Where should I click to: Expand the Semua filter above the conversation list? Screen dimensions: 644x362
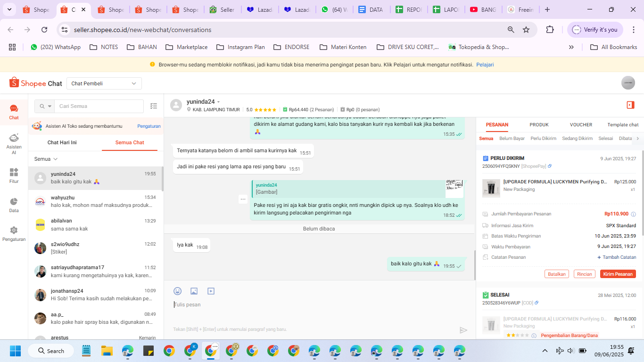46,159
